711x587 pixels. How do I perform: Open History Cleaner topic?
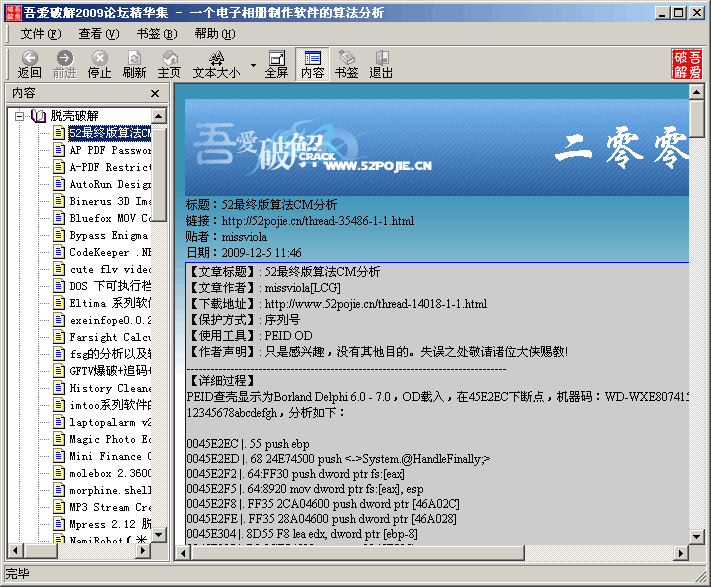[110, 388]
